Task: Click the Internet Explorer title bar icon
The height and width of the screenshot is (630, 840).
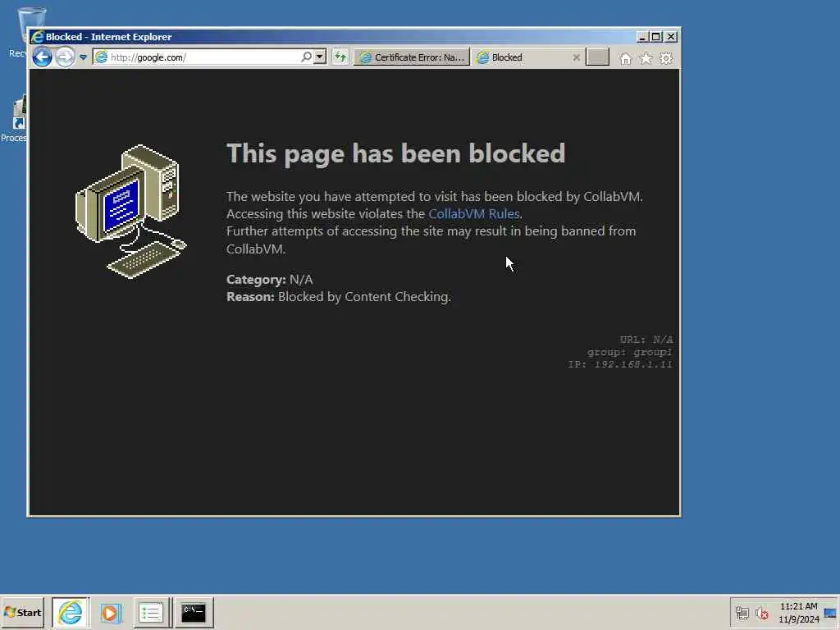Action: point(38,37)
